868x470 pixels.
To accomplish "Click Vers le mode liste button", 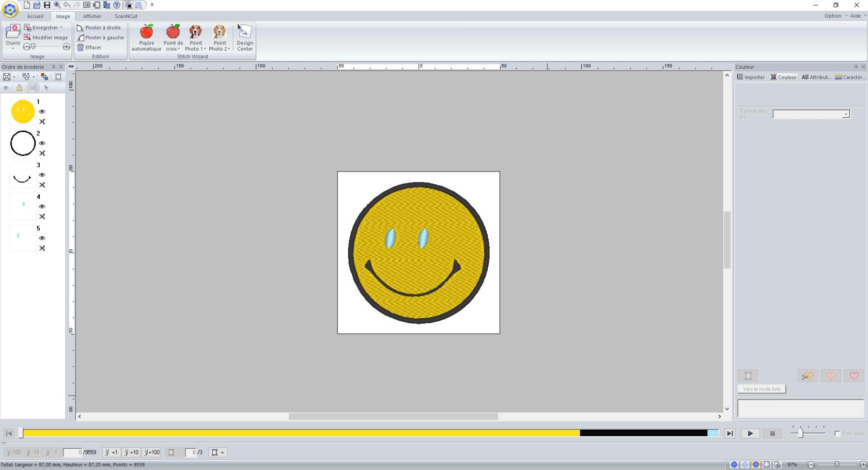I will click(x=762, y=389).
